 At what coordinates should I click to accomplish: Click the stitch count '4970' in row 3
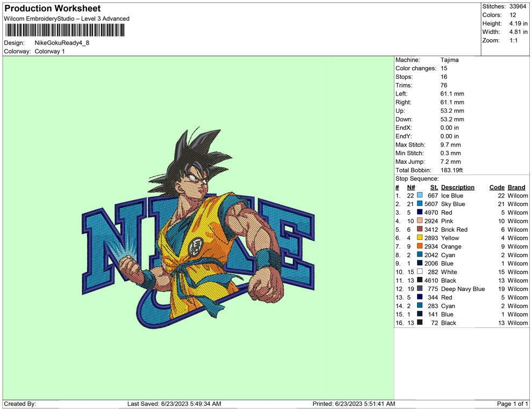431,213
